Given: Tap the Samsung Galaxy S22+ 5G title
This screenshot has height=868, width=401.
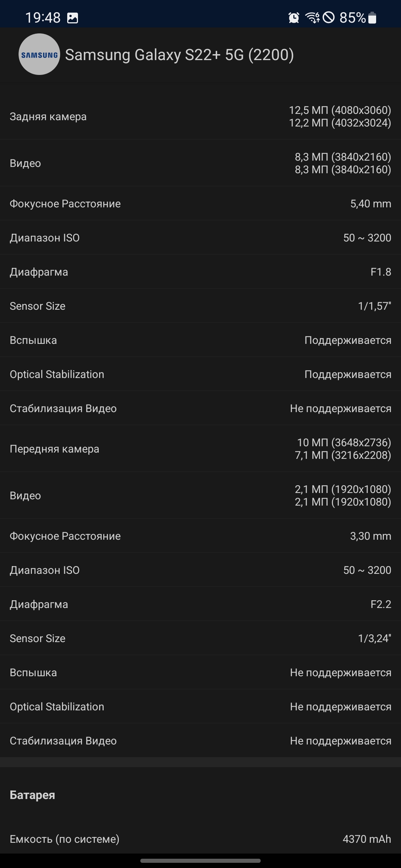Looking at the screenshot, I should [x=179, y=55].
